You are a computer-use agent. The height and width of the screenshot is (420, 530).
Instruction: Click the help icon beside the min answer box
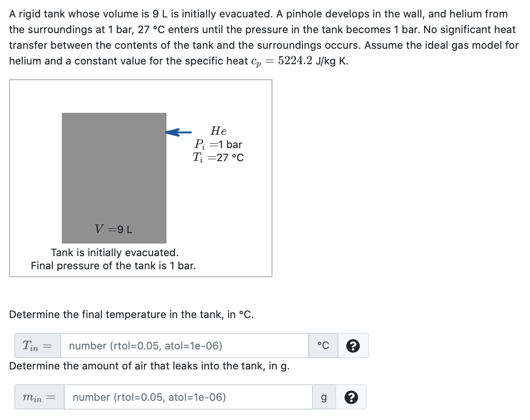(x=351, y=397)
